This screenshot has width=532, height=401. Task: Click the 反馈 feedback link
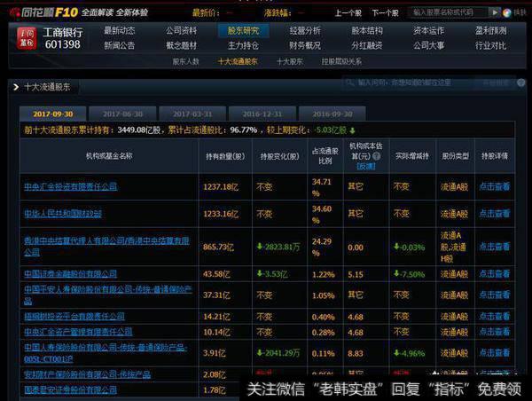click(x=366, y=167)
